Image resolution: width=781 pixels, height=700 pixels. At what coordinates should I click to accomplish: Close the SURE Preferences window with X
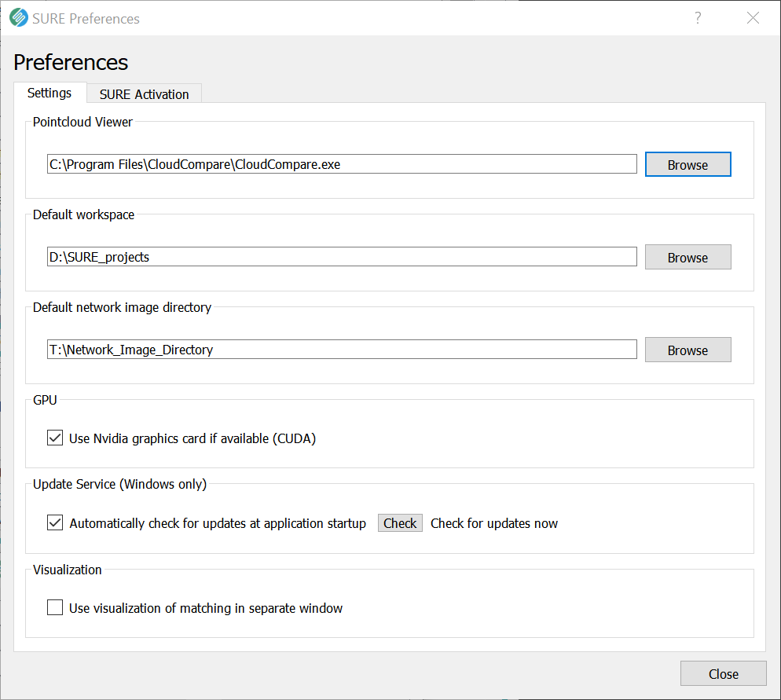(x=753, y=18)
